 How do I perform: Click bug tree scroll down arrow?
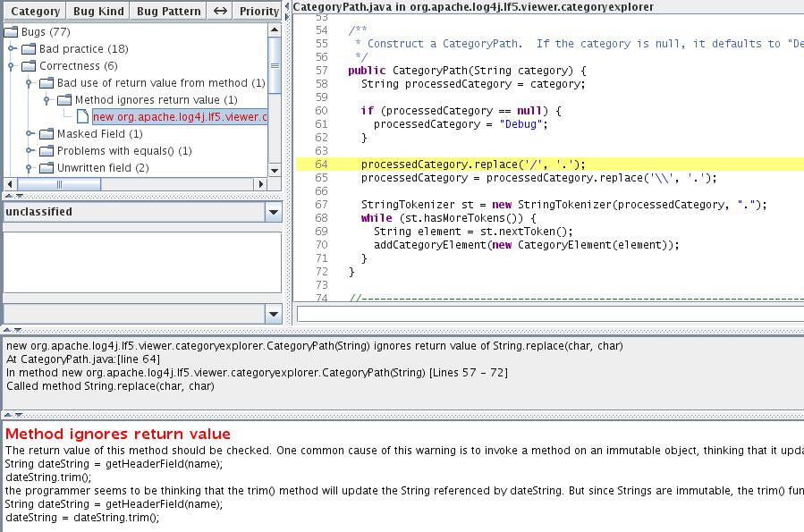tap(275, 171)
